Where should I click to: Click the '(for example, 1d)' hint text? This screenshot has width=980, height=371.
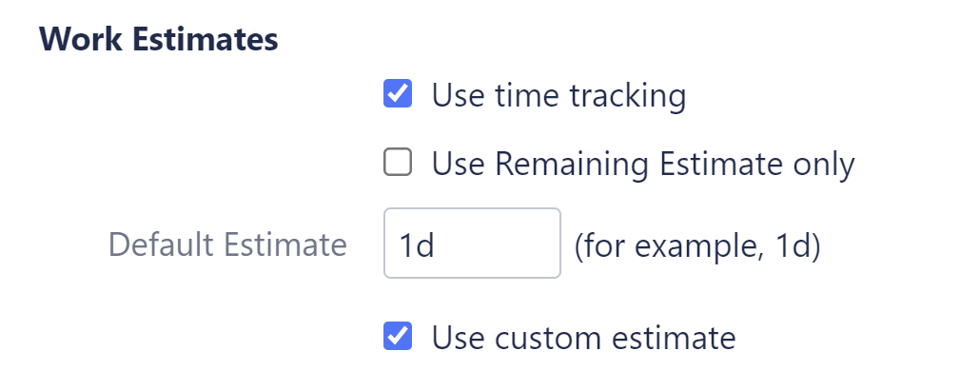pyautogui.click(x=696, y=246)
